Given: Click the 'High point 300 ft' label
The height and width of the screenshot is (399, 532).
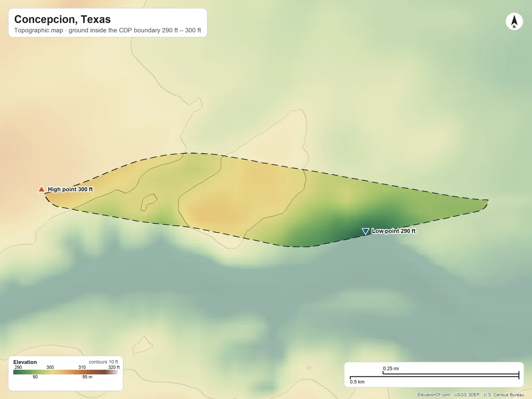Looking at the screenshot, I should click(x=70, y=189).
